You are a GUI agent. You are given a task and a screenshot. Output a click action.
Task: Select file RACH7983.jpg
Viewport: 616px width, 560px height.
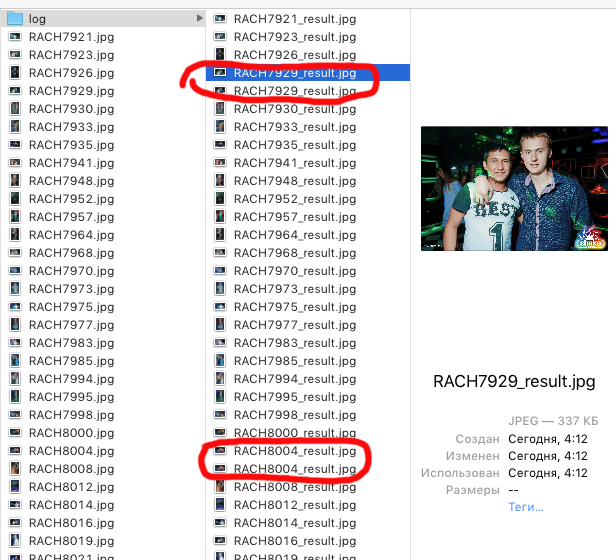(72, 343)
